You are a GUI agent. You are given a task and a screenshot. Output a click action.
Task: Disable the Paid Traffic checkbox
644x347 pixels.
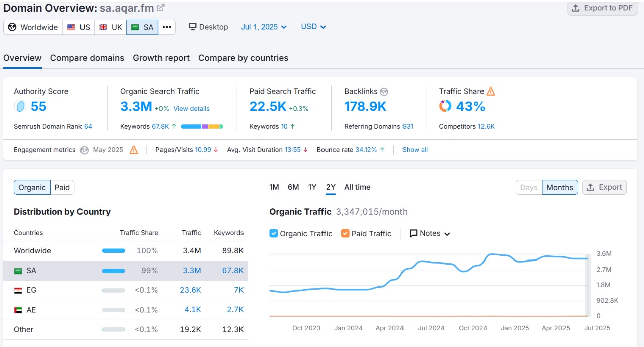point(345,233)
